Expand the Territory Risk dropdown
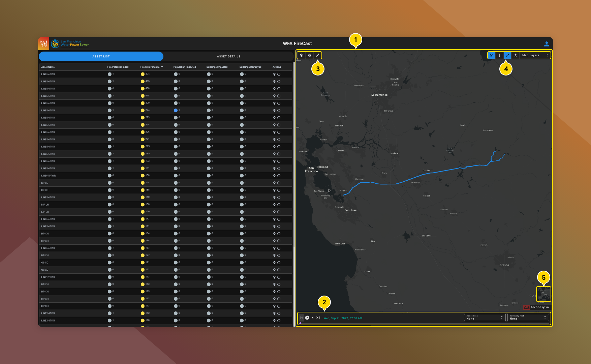591x364 pixels. pyautogui.click(x=528, y=317)
